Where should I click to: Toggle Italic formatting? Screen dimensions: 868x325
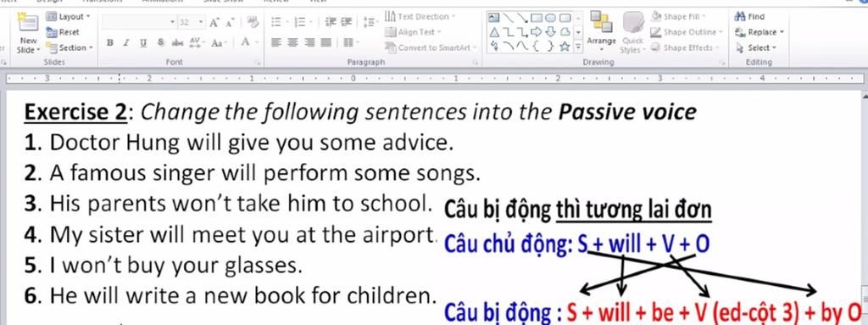click(126, 42)
